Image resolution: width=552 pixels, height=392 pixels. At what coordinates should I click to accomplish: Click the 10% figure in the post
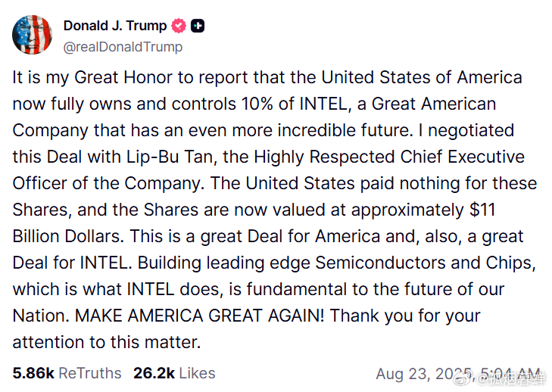pyautogui.click(x=257, y=104)
